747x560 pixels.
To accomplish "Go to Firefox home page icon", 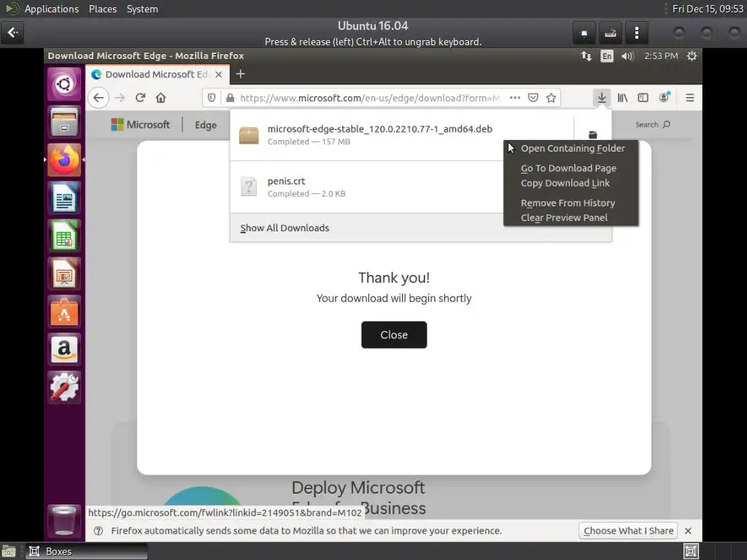I will pos(161,98).
